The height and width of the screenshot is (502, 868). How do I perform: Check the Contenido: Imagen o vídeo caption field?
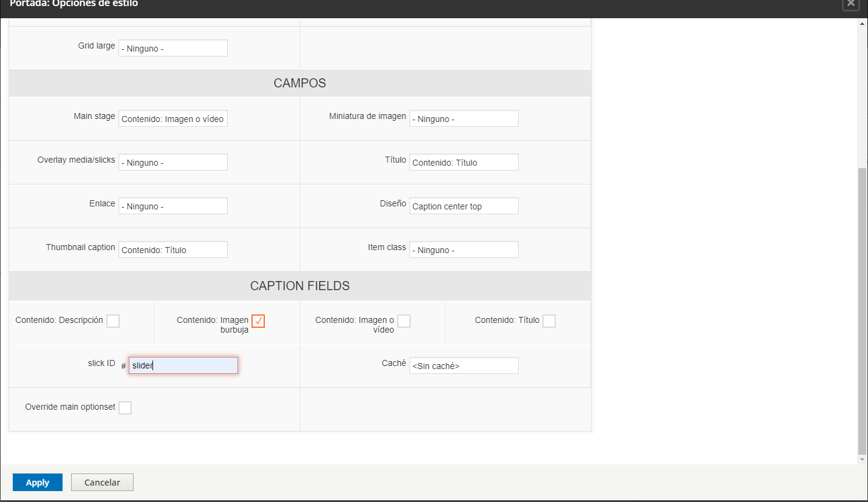click(403, 321)
